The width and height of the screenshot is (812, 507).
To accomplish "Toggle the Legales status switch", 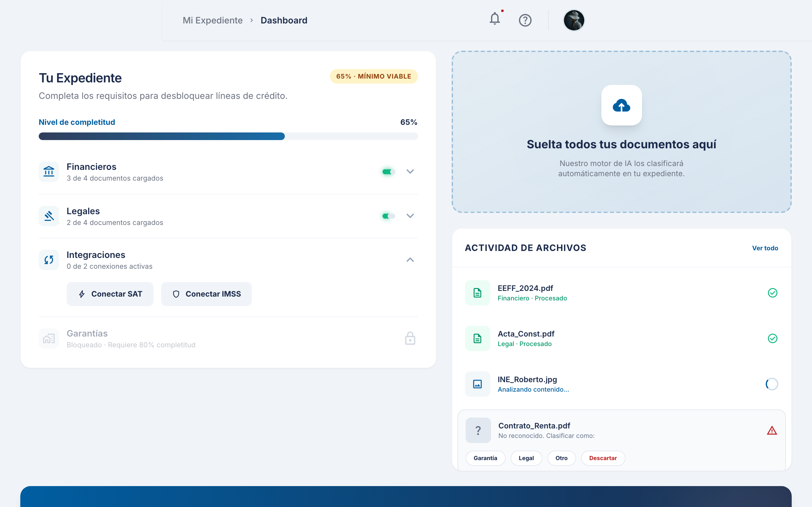I will (388, 216).
